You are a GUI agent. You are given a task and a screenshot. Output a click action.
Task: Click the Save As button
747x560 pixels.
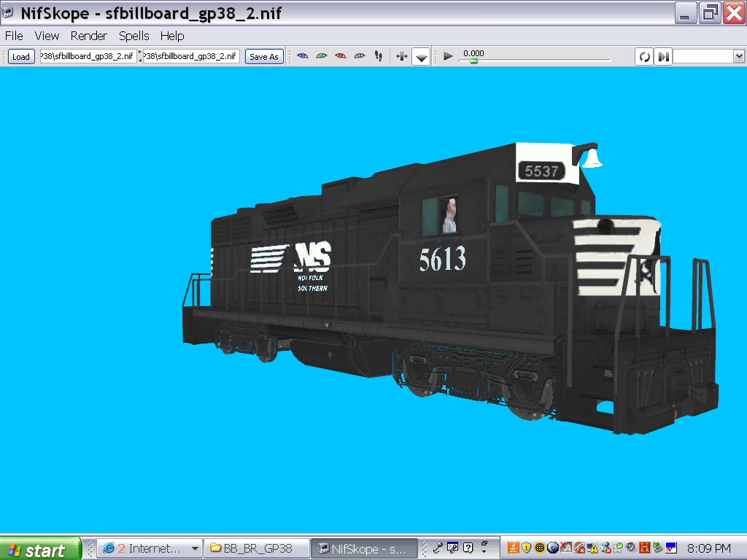pyautogui.click(x=264, y=57)
